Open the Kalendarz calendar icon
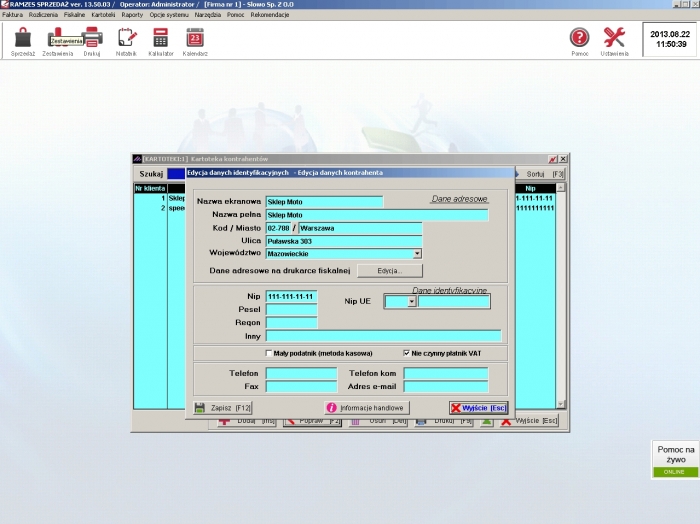The image size is (700, 524). [x=195, y=41]
